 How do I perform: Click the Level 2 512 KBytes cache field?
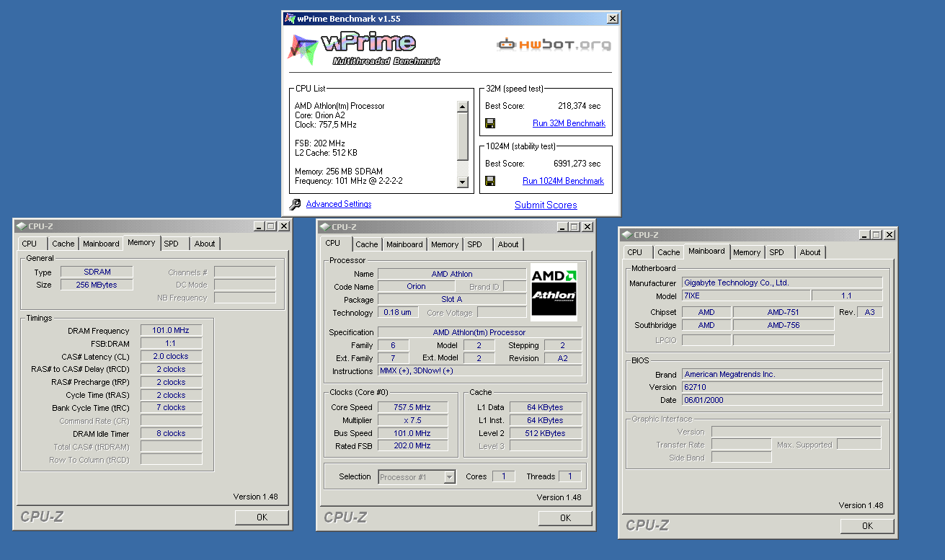(546, 433)
